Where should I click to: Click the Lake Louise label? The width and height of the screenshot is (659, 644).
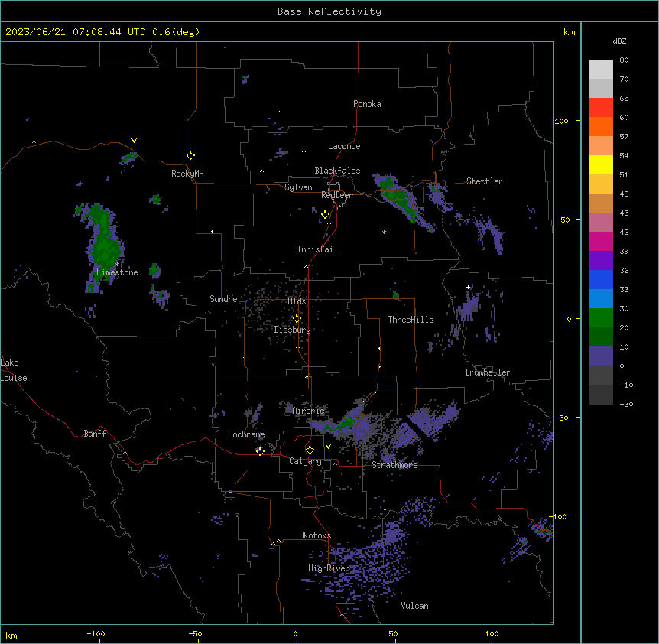(14, 370)
